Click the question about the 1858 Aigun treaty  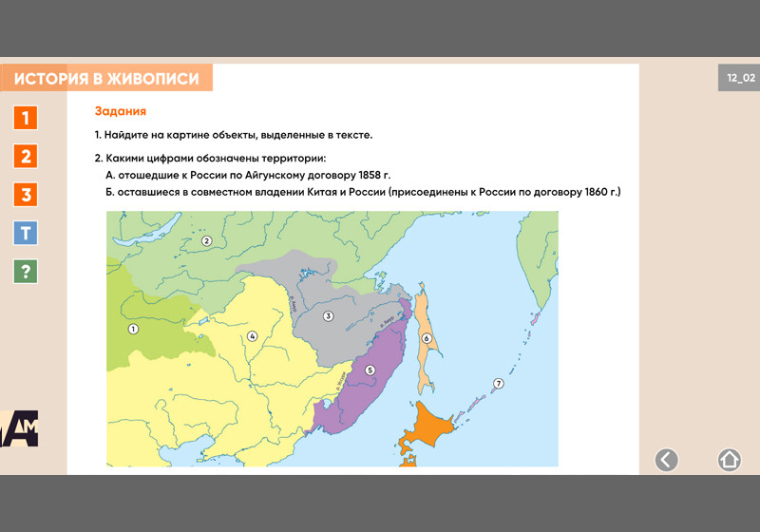[248, 176]
